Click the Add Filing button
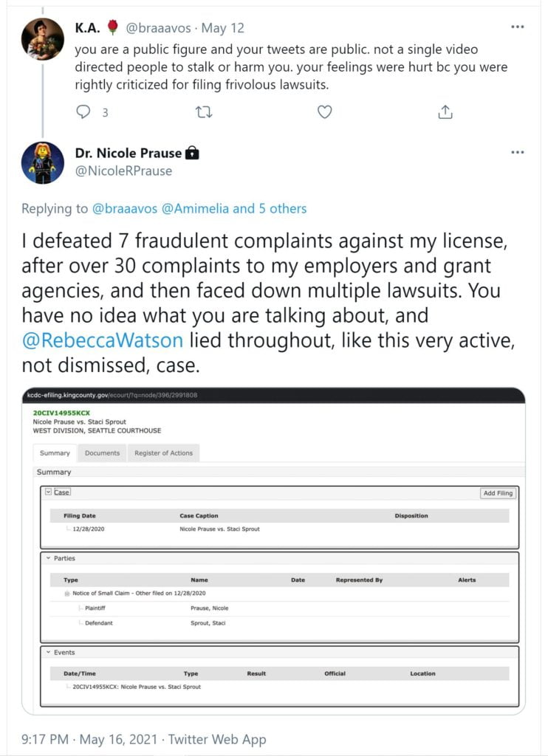Viewport: 548px width, 756px height. pos(498,492)
